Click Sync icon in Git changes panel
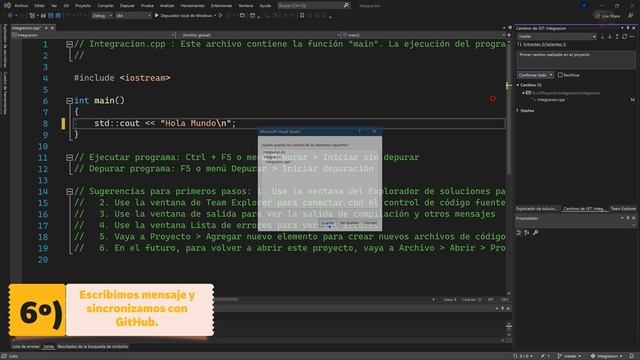640x360 pixels. (x=624, y=36)
